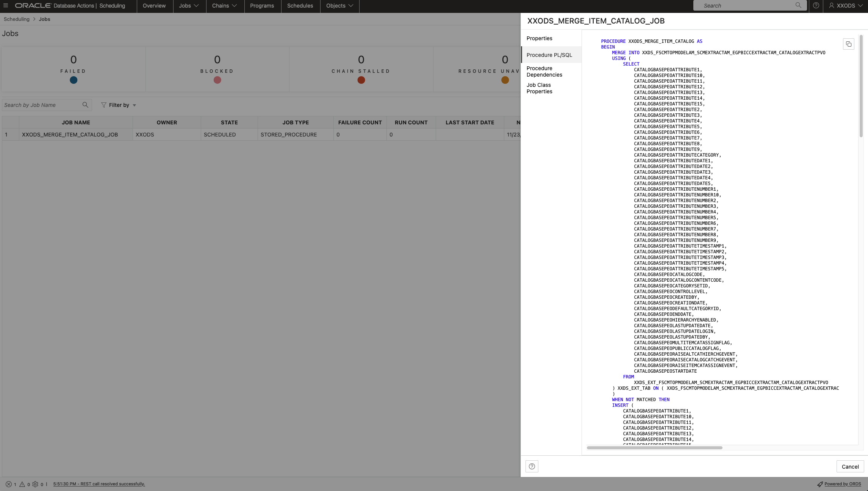868x491 pixels.
Task: Click the search magnifier in Search by Job Name
Action: 86,105
